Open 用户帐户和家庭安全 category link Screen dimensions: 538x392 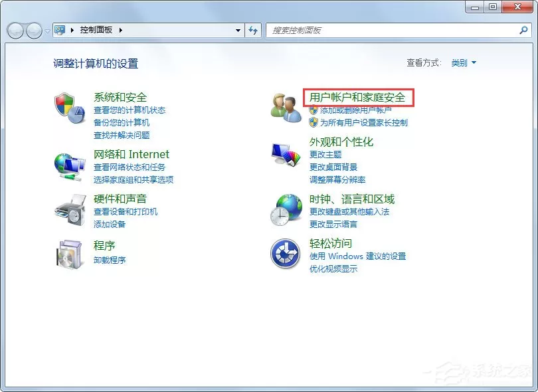pos(357,97)
